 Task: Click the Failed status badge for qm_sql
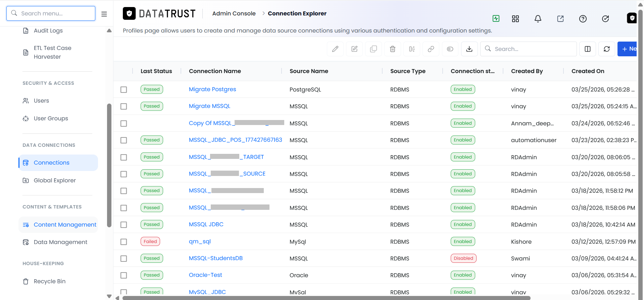pyautogui.click(x=150, y=241)
